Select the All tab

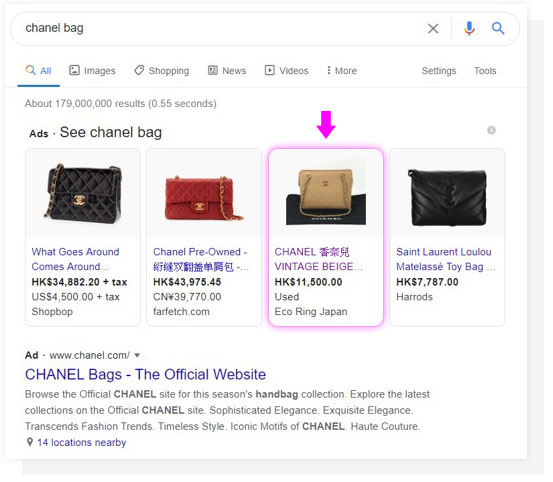[x=39, y=72]
